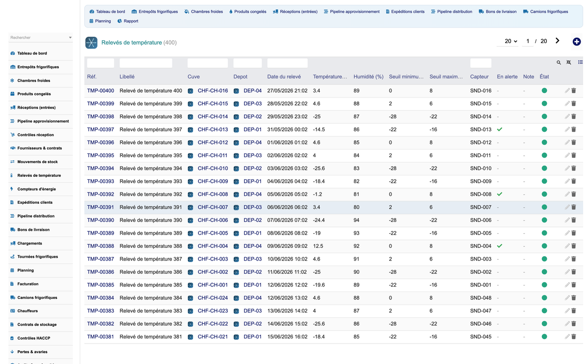Click the add new record plus icon
This screenshot has width=588, height=364.
577,42
